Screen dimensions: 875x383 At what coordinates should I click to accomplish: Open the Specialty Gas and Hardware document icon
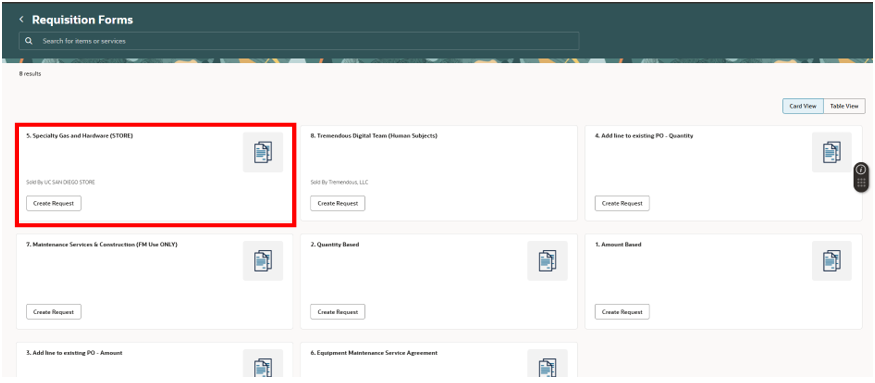pyautogui.click(x=263, y=152)
